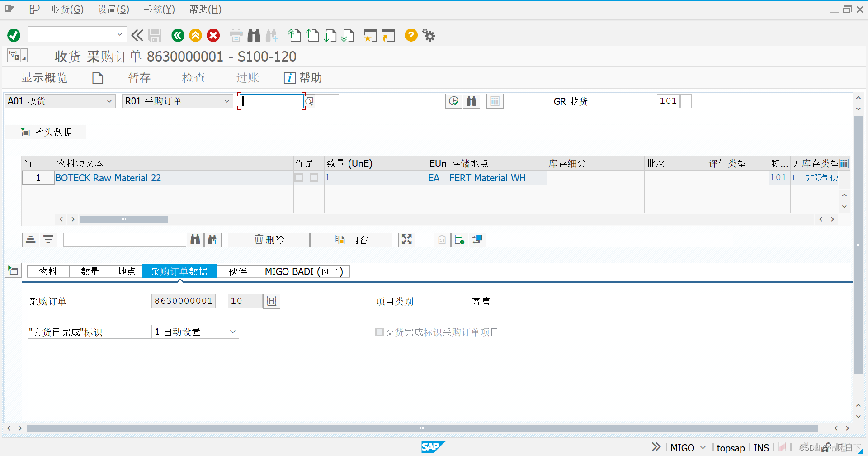Click the table settings icon near GR 收货
The width and height of the screenshot is (868, 456).
click(x=495, y=101)
